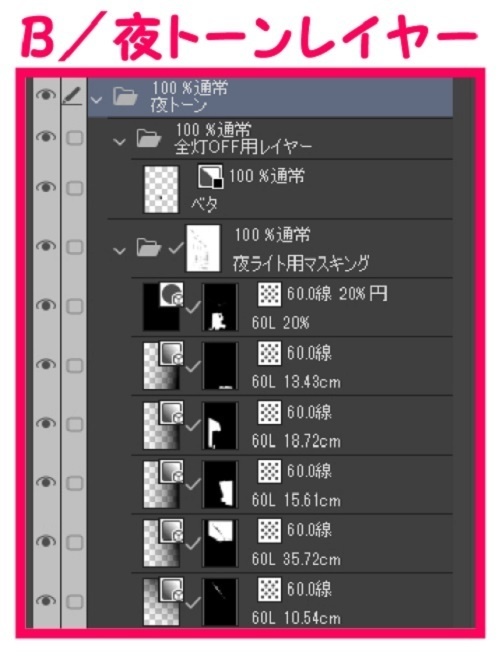Toggle mask link check on 60L 13.43cm
Image resolution: width=500 pixels, height=658 pixels.
(193, 367)
